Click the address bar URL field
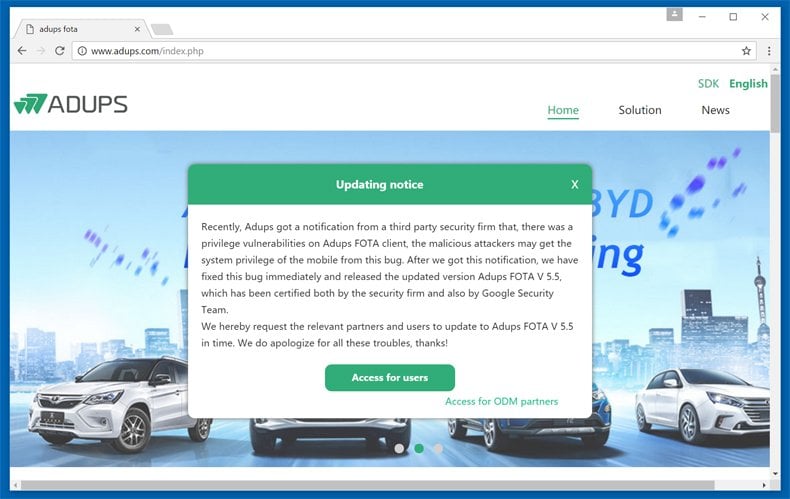790x499 pixels. 413,51
